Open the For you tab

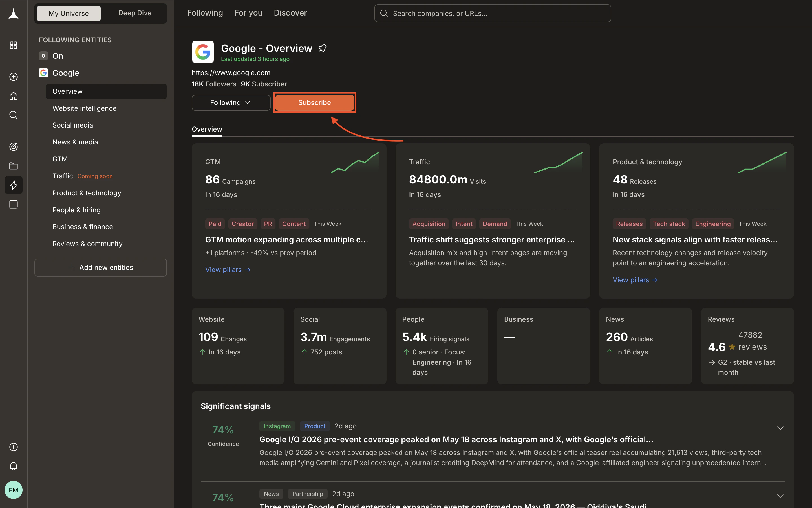pyautogui.click(x=248, y=13)
